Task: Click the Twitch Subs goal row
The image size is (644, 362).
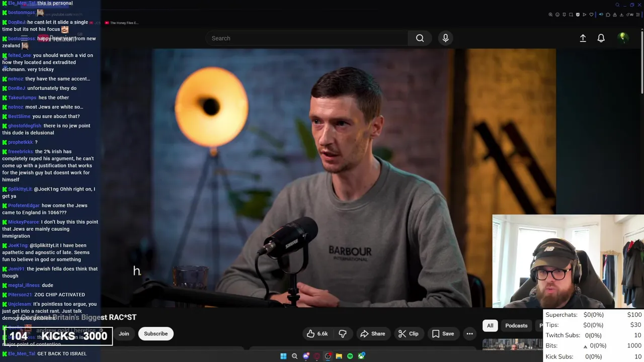Action: 594,335
